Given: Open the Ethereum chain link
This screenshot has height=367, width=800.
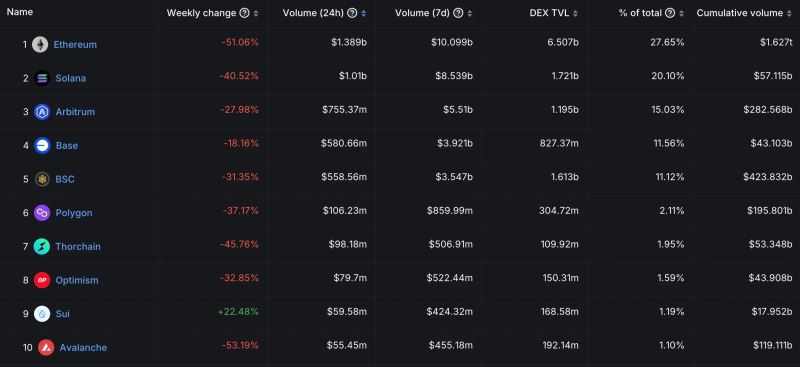Looking at the screenshot, I should [x=75, y=44].
